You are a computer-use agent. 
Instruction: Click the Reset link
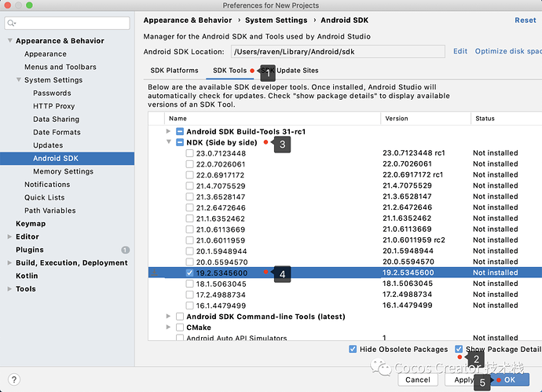click(525, 20)
